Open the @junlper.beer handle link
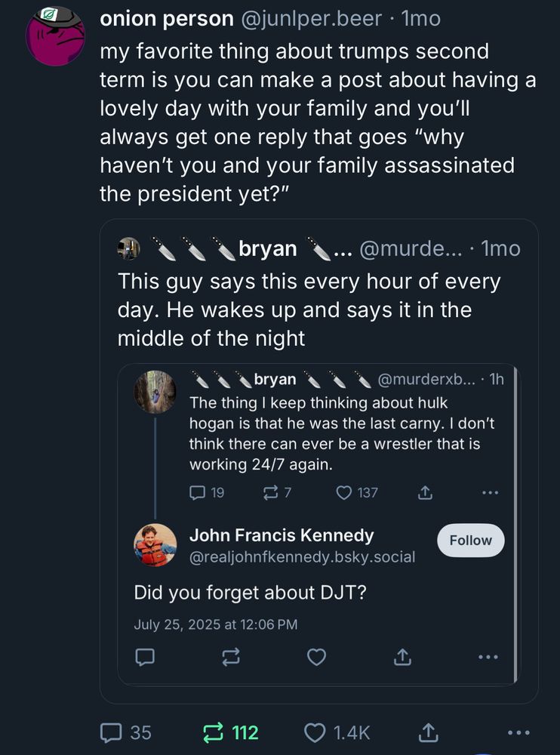560x755 pixels. coord(310,19)
